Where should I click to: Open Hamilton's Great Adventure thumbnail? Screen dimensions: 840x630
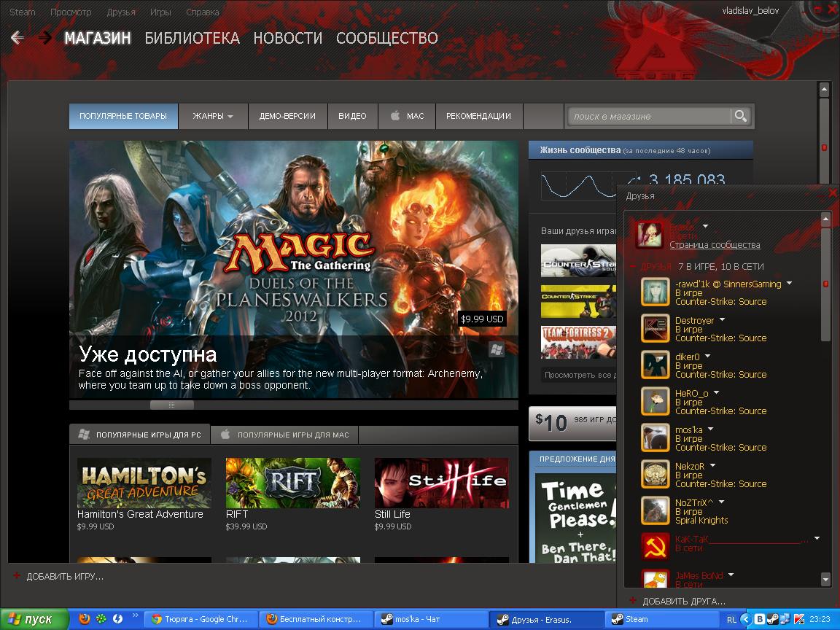pos(144,483)
